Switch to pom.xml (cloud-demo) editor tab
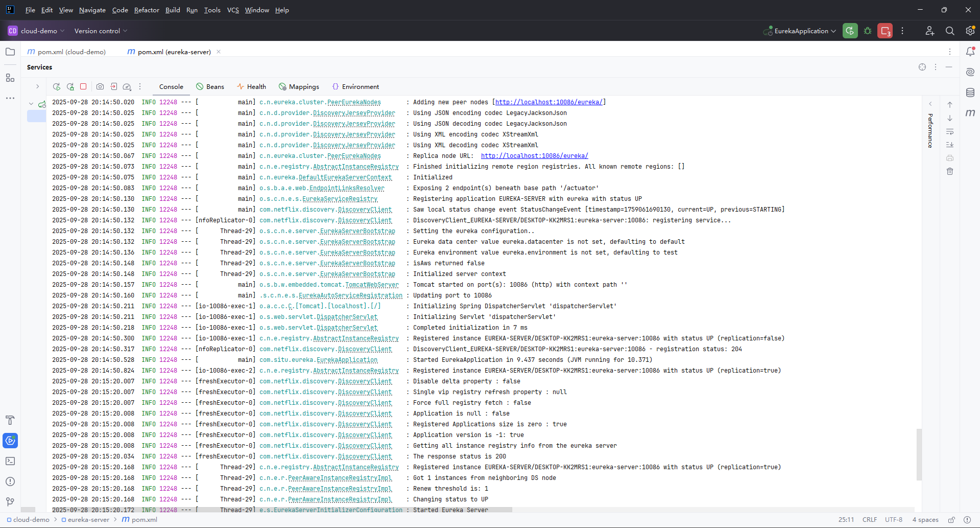This screenshot has height=528, width=980. point(67,52)
